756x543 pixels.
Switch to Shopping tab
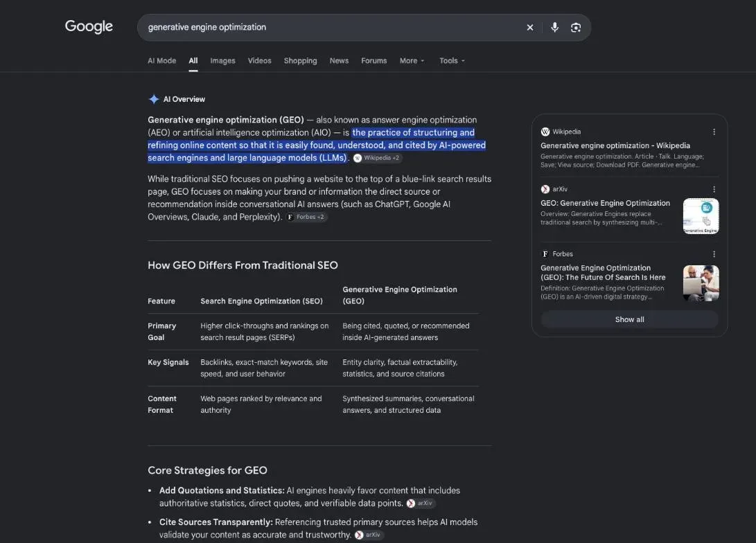tap(300, 61)
